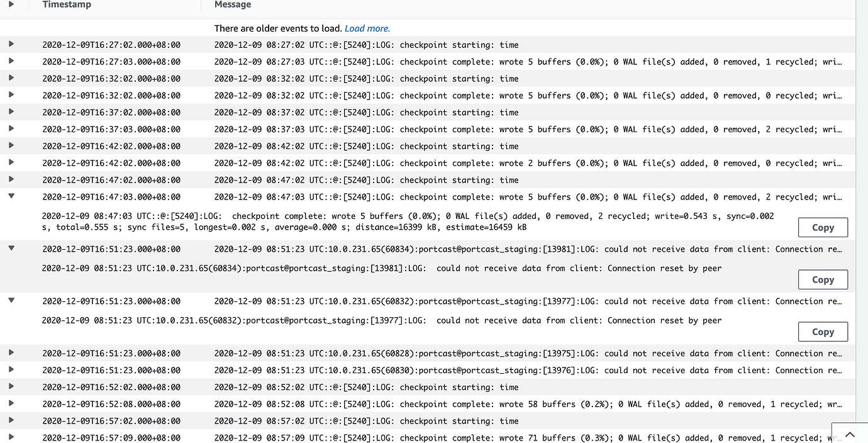
Task: Copy the [13981] connection reset log text
Action: [x=823, y=280]
